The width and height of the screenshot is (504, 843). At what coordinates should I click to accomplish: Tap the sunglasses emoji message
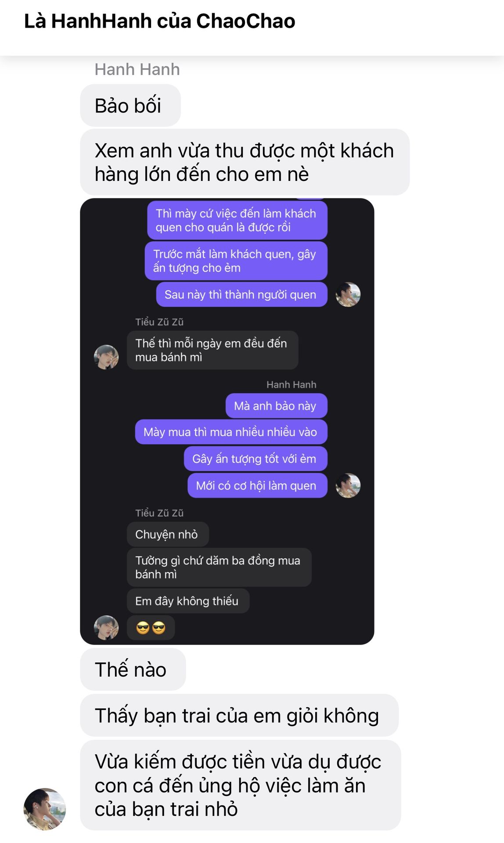[151, 628]
